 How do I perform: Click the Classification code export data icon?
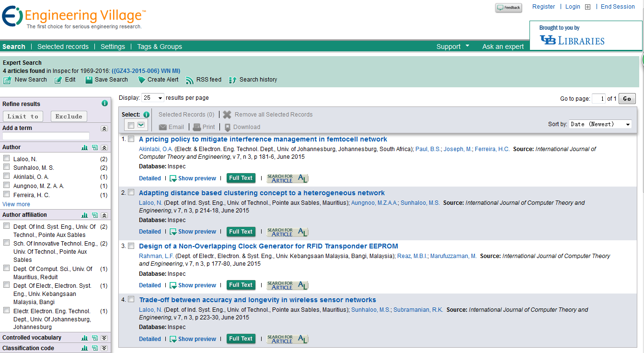(x=94, y=348)
